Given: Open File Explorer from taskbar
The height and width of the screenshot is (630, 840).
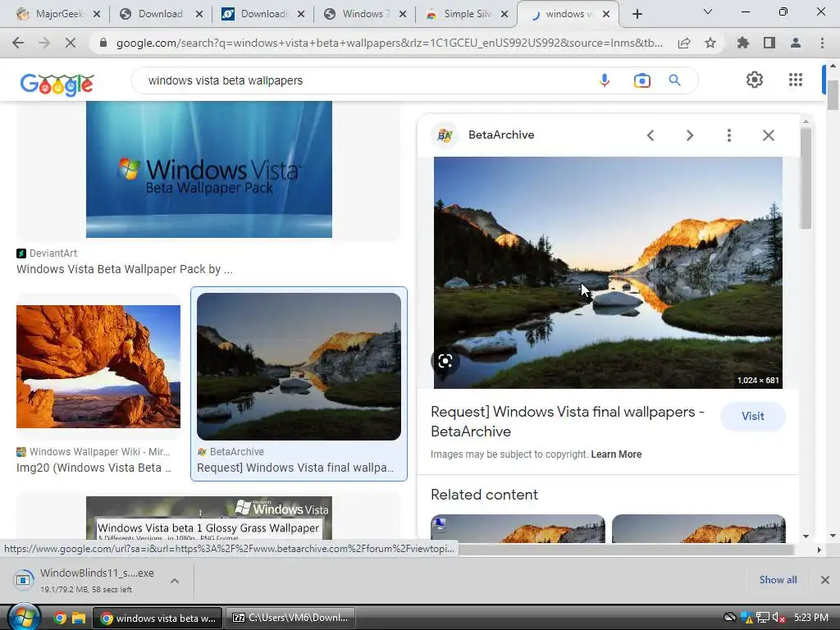Looking at the screenshot, I should coord(79,618).
